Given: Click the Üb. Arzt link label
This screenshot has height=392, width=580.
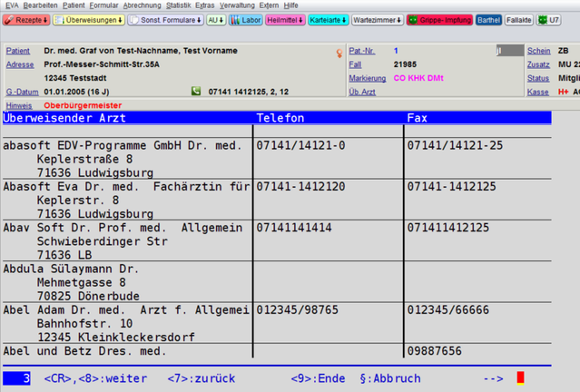Looking at the screenshot, I should coord(362,92).
